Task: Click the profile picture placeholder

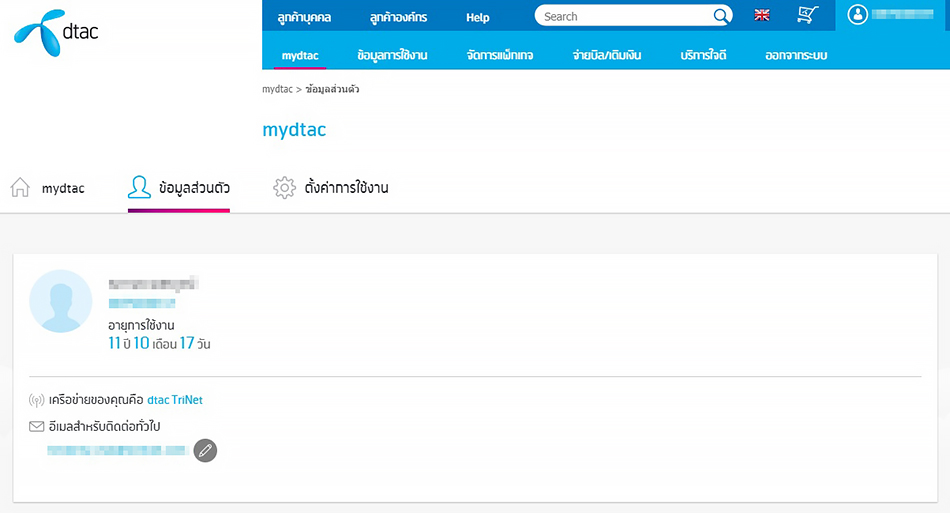Action: [x=61, y=301]
